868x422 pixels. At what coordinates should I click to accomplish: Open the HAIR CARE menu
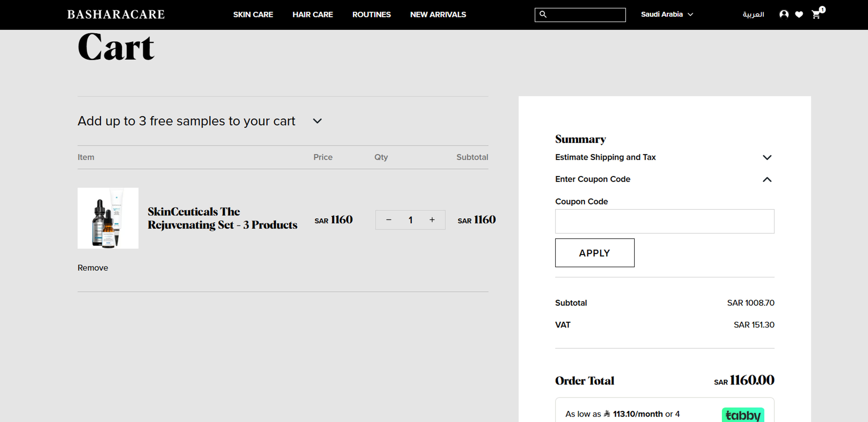click(312, 14)
